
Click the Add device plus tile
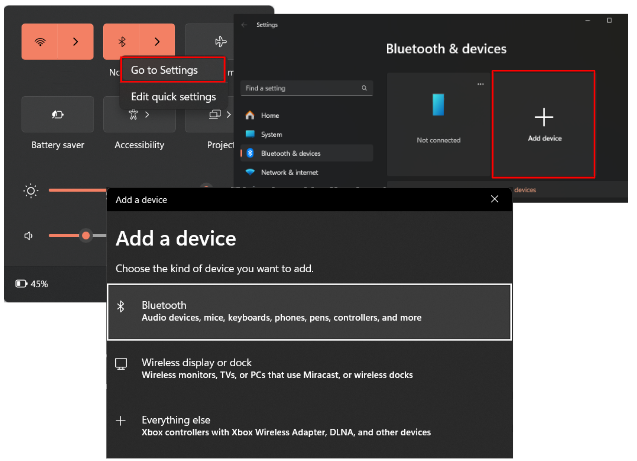pyautogui.click(x=544, y=124)
